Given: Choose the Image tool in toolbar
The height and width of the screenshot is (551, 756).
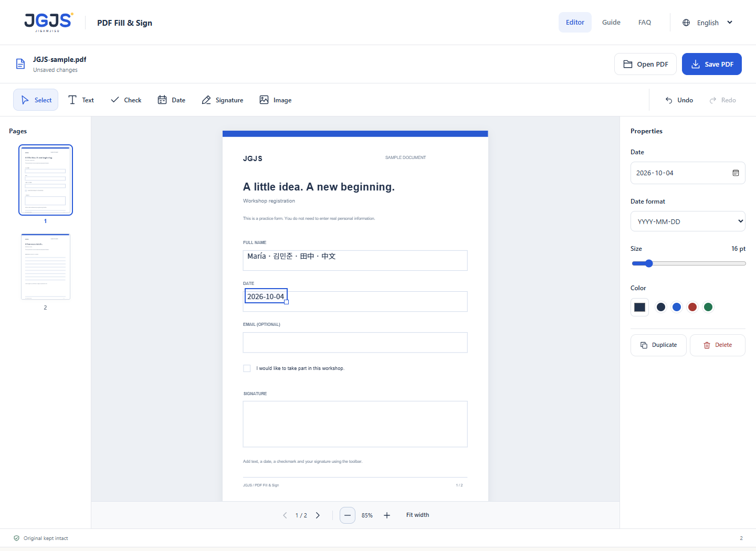Looking at the screenshot, I should point(276,100).
